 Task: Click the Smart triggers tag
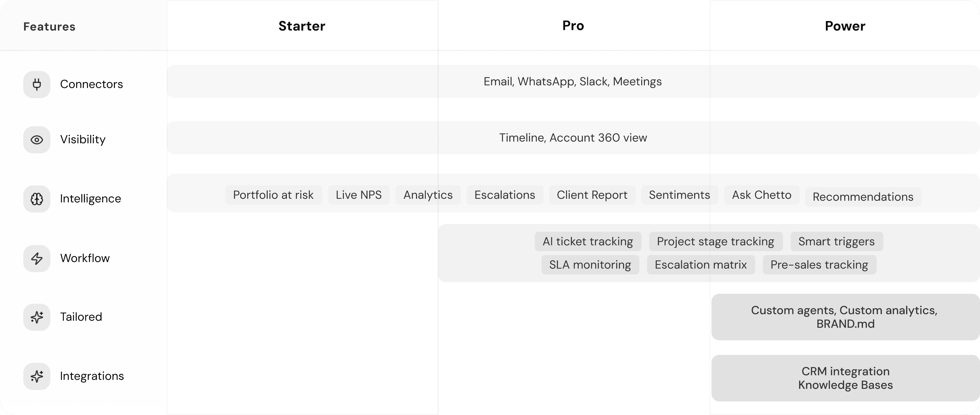point(836,241)
